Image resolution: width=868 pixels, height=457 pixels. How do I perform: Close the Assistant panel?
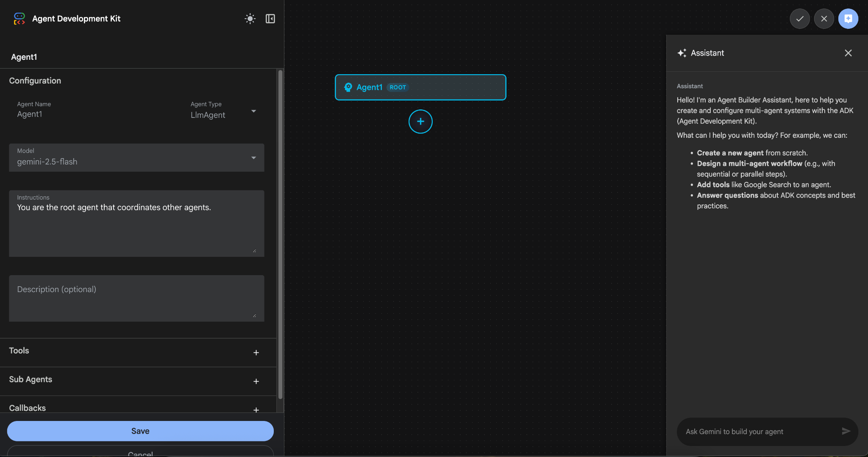[848, 53]
